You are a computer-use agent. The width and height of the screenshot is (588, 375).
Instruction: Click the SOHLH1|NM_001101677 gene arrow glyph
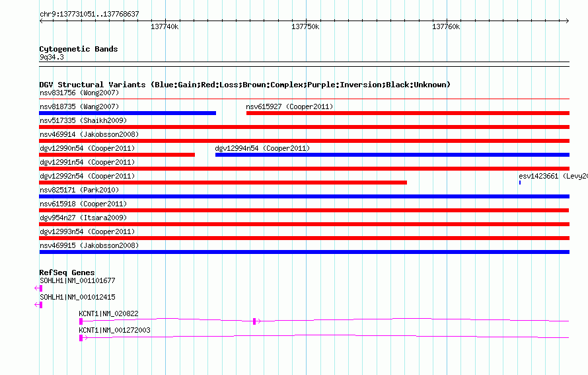click(38, 288)
